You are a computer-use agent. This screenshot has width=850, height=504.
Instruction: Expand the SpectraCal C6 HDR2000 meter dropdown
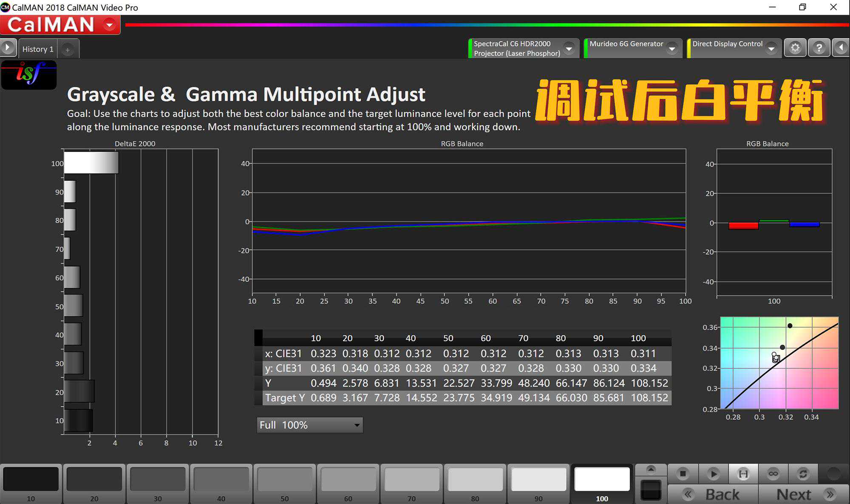click(x=569, y=48)
